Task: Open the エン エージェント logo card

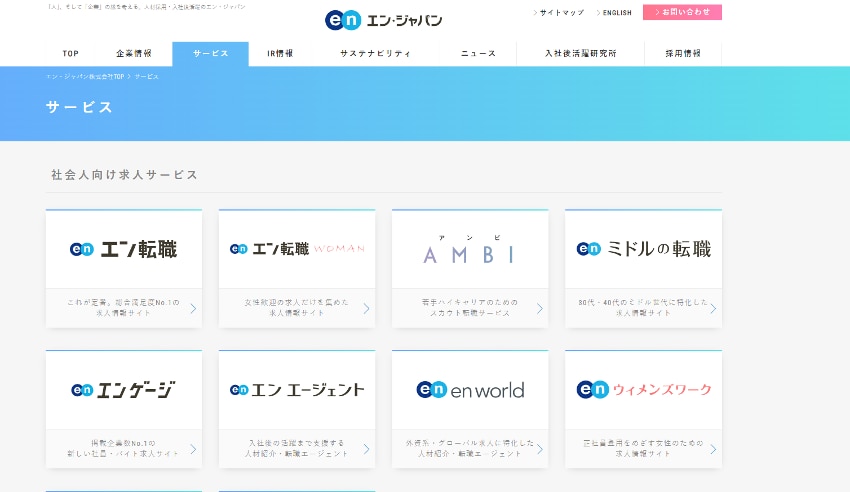Action: point(297,390)
